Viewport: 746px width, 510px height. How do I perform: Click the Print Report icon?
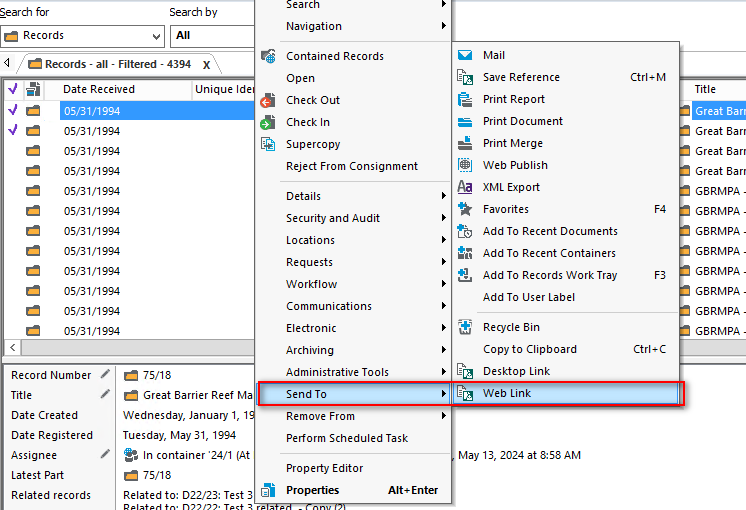[465, 99]
